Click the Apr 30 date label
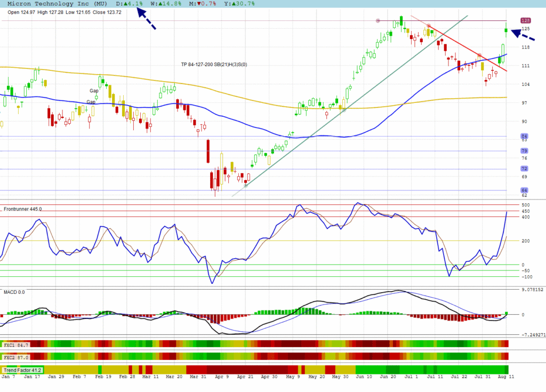Screen dimensions: 546x392 coord(269,377)
